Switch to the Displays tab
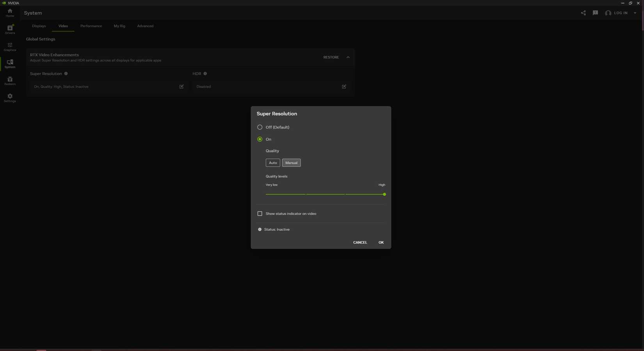Image resolution: width=644 pixels, height=351 pixels. tap(39, 26)
